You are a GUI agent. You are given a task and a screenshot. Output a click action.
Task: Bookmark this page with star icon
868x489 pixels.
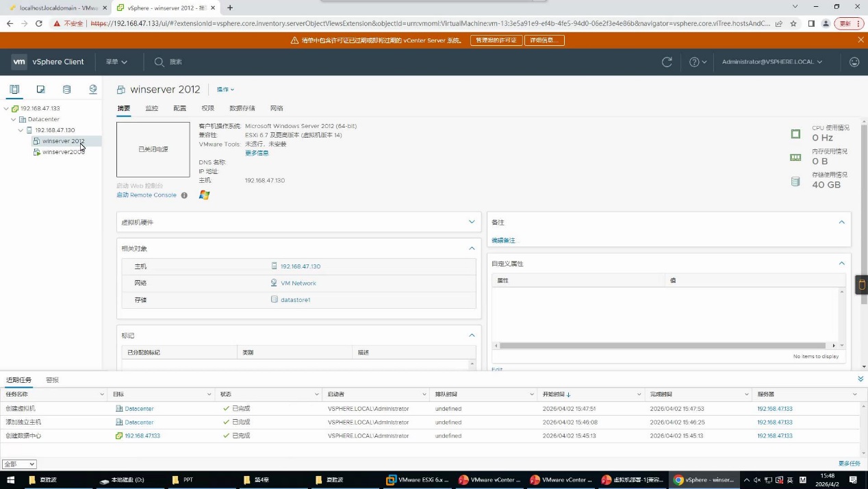[793, 23]
